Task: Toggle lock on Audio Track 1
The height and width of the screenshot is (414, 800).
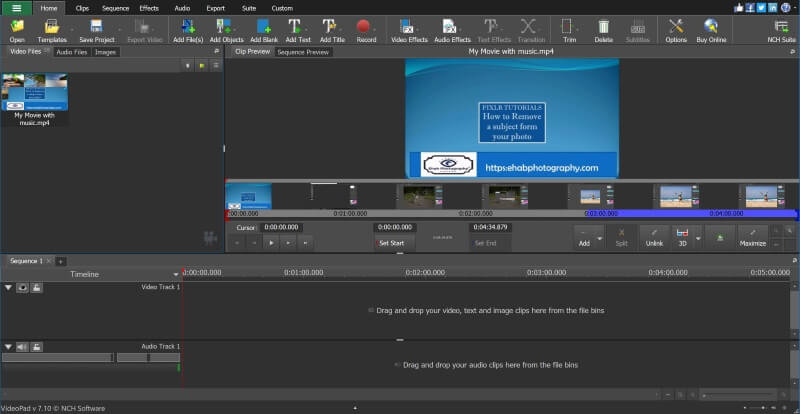Action: coord(36,347)
